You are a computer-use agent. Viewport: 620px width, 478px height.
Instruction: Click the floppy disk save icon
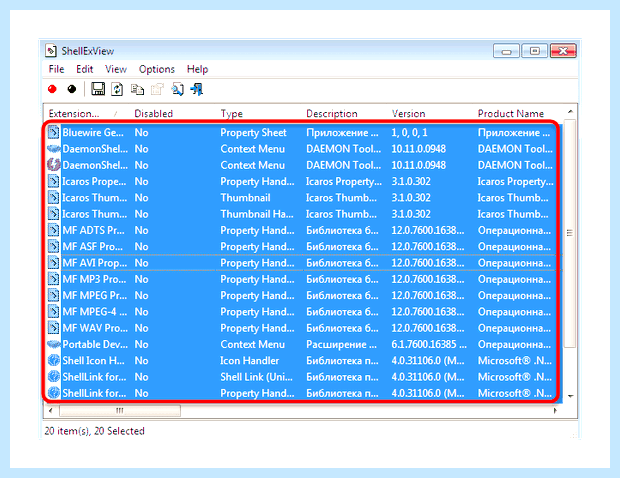(98, 89)
